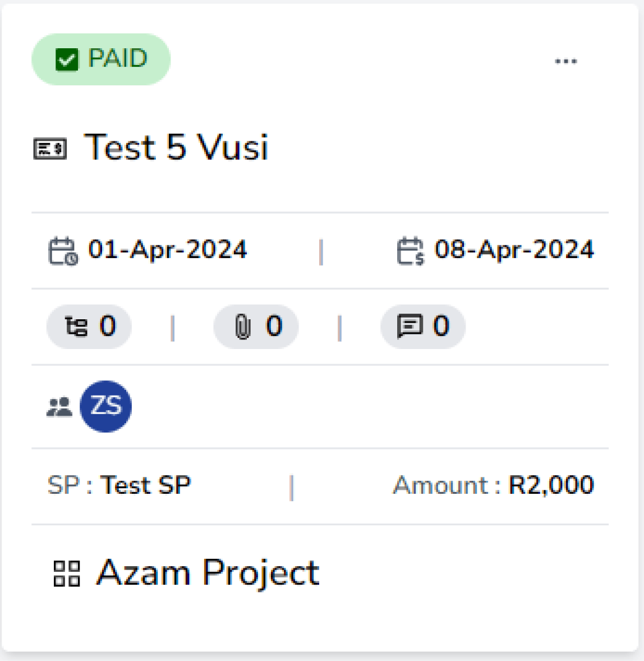Click the R2,000 amount value
Viewport: 644px width, 661px height.
click(551, 485)
